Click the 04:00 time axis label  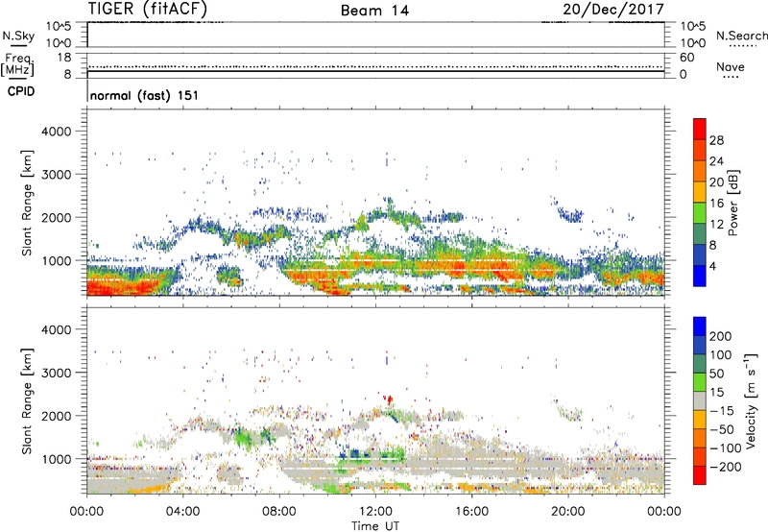pyautogui.click(x=182, y=512)
